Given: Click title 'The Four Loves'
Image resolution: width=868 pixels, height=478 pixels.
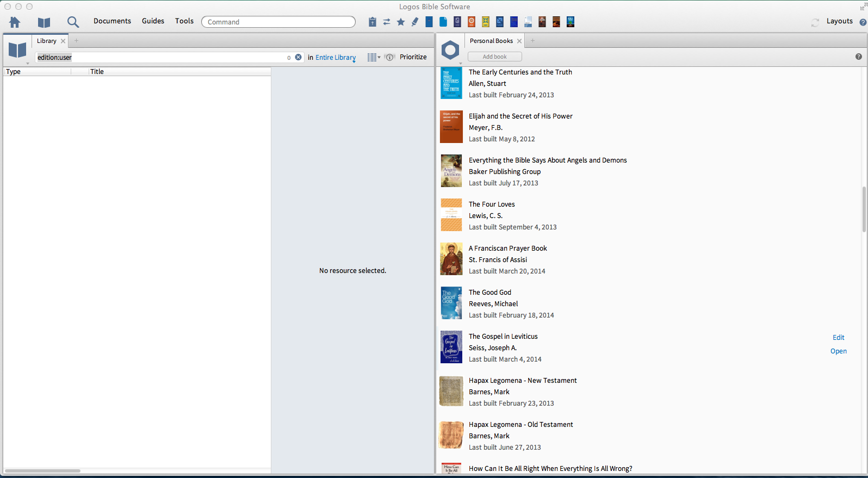Looking at the screenshot, I should pyautogui.click(x=492, y=204).
